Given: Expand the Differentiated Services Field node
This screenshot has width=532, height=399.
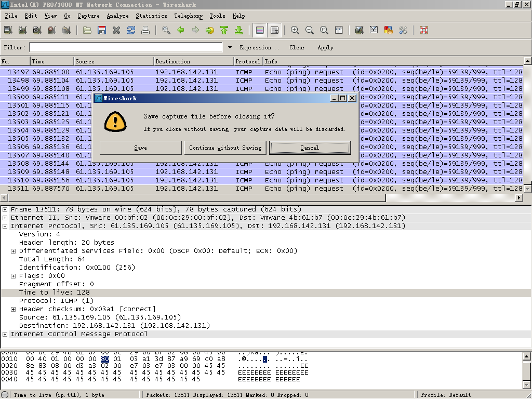Looking at the screenshot, I should pyautogui.click(x=13, y=251).
